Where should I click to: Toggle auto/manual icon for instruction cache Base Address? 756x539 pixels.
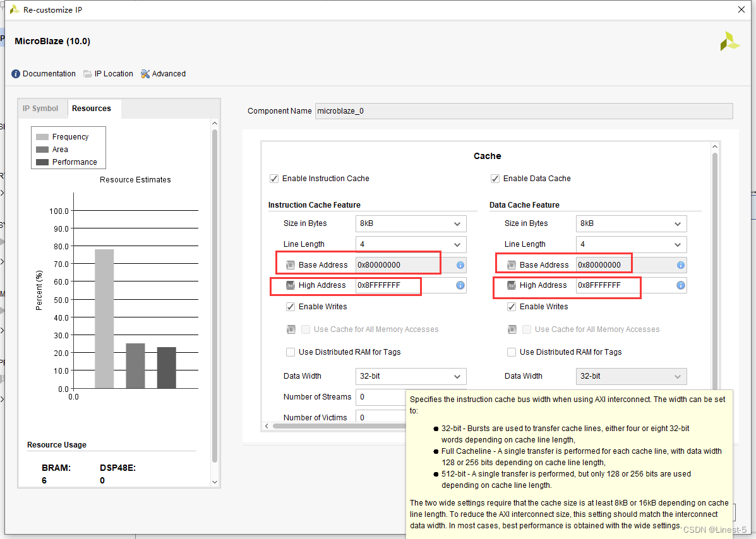point(291,265)
